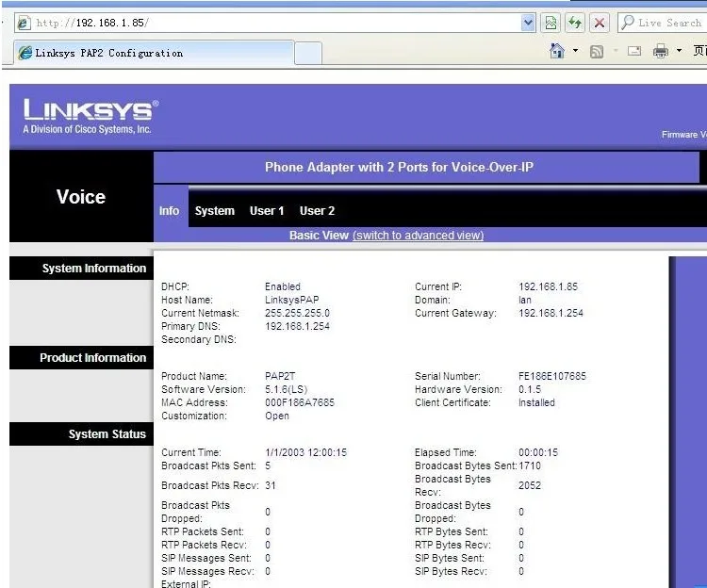The width and height of the screenshot is (707, 588).
Task: Open the Home button dropdown arrow
Action: point(575,51)
